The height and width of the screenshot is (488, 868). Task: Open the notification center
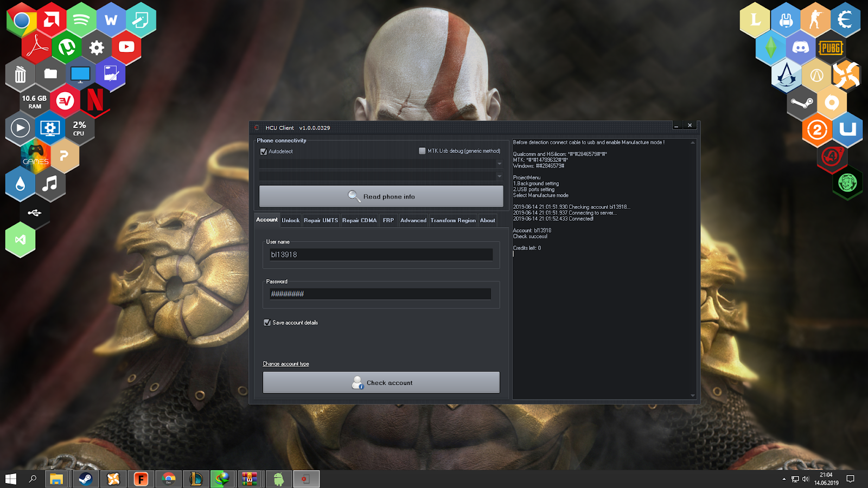(x=850, y=479)
